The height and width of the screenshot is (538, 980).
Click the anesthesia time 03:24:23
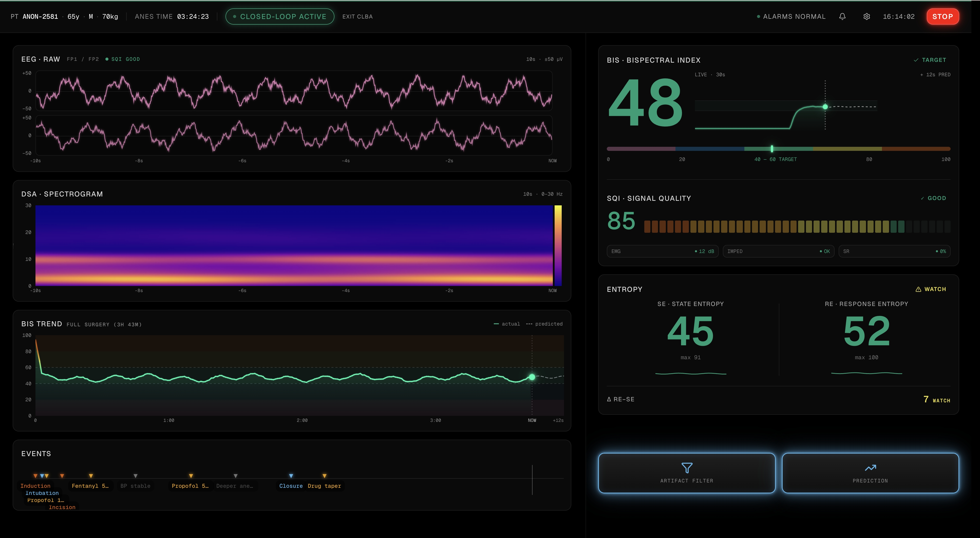pyautogui.click(x=193, y=16)
